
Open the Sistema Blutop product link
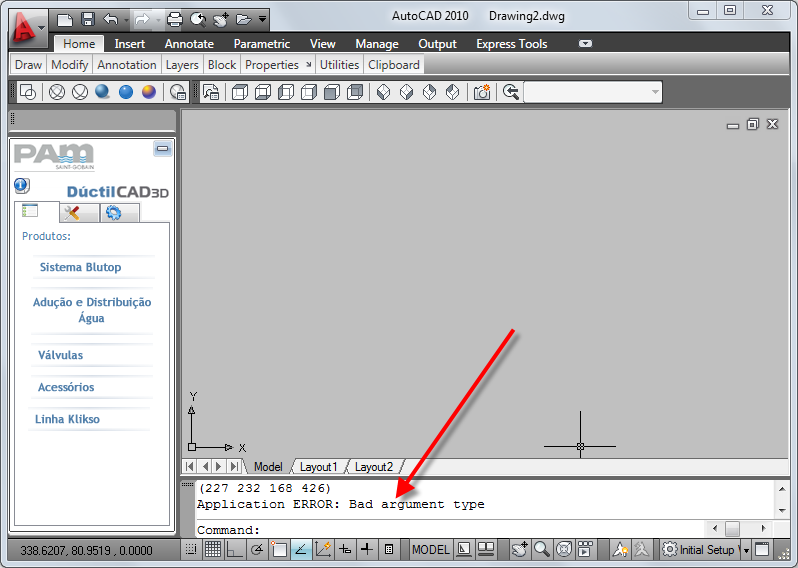point(80,267)
